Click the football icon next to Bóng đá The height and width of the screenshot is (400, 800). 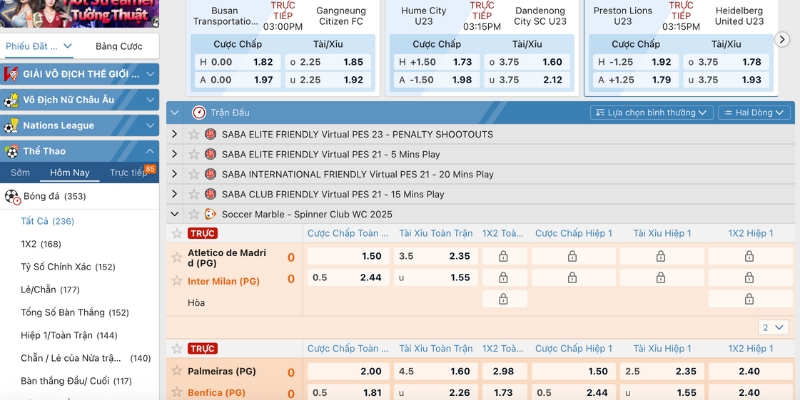[x=12, y=197]
